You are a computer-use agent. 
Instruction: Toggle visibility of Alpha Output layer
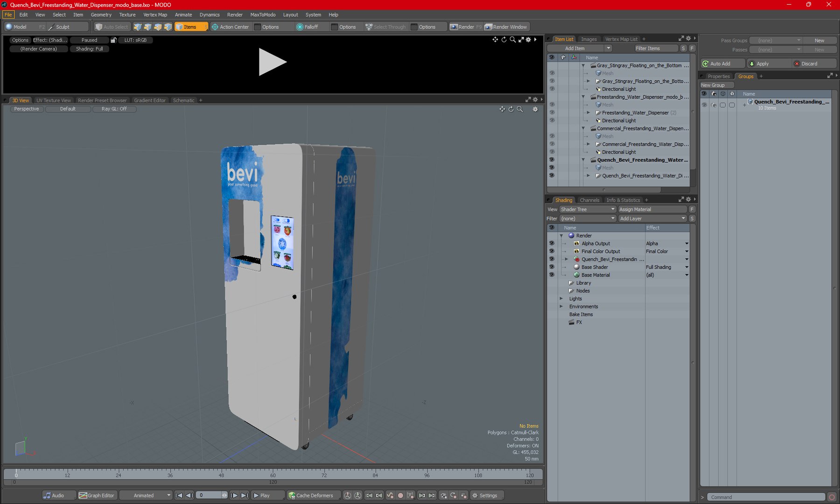coord(552,243)
